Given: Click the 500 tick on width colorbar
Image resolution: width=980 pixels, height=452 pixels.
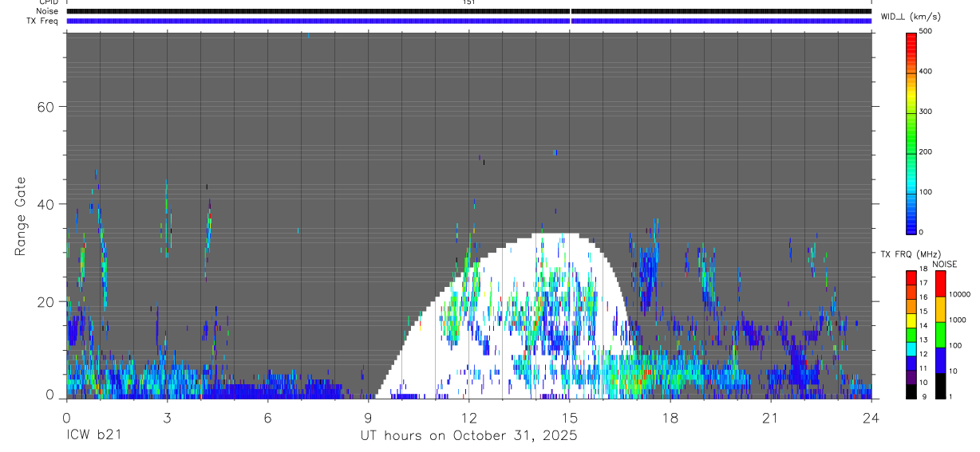Looking at the screenshot, I should tap(926, 31).
